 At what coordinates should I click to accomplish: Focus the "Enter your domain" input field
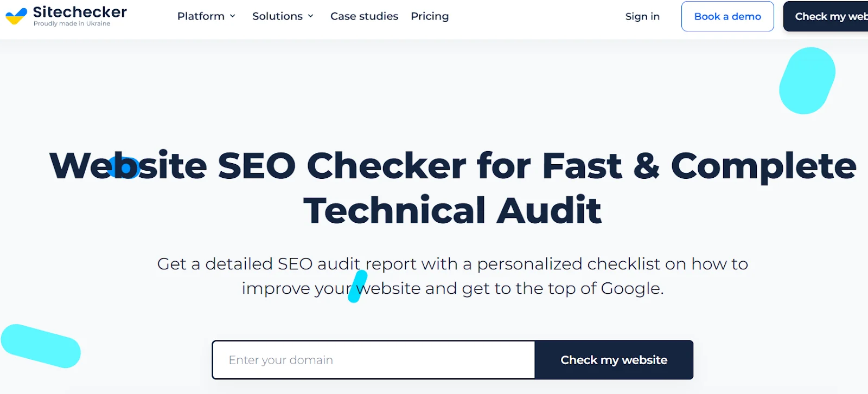pyautogui.click(x=373, y=360)
